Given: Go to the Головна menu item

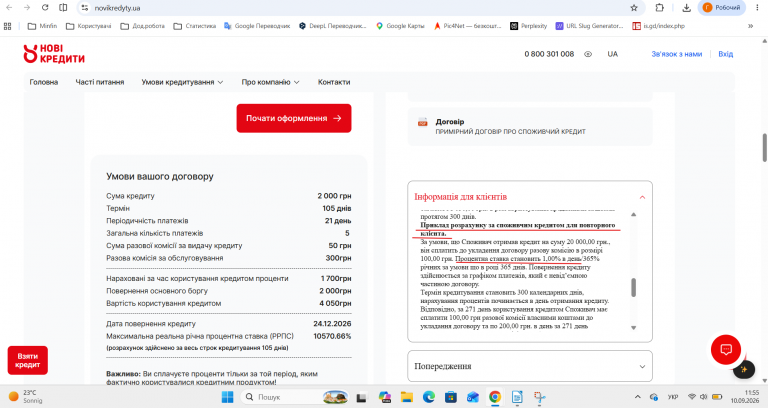Looking at the screenshot, I should 44,82.
